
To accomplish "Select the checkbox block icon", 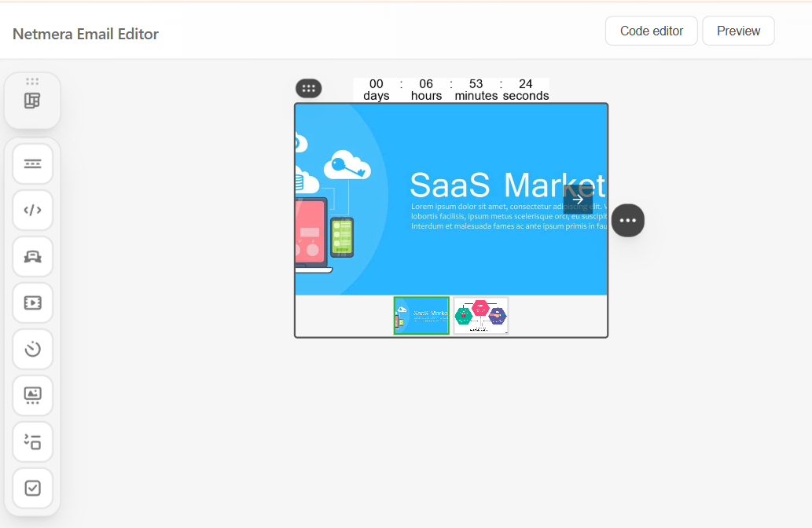I will click(32, 488).
